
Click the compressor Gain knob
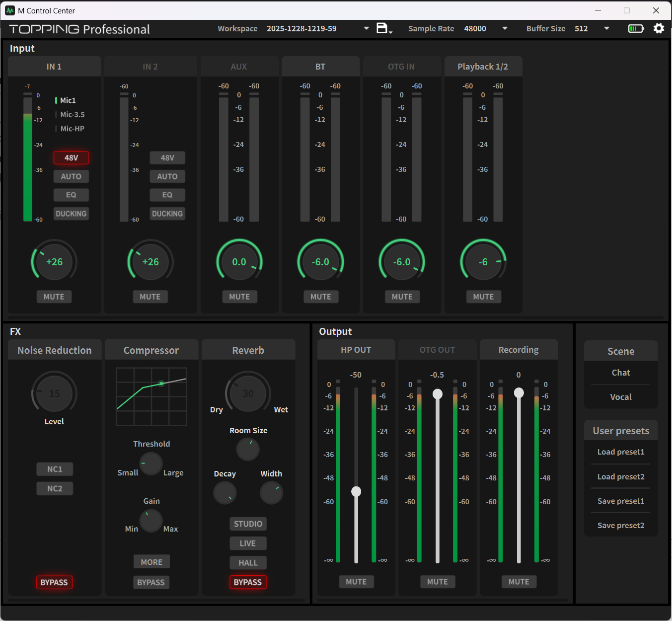click(x=151, y=521)
